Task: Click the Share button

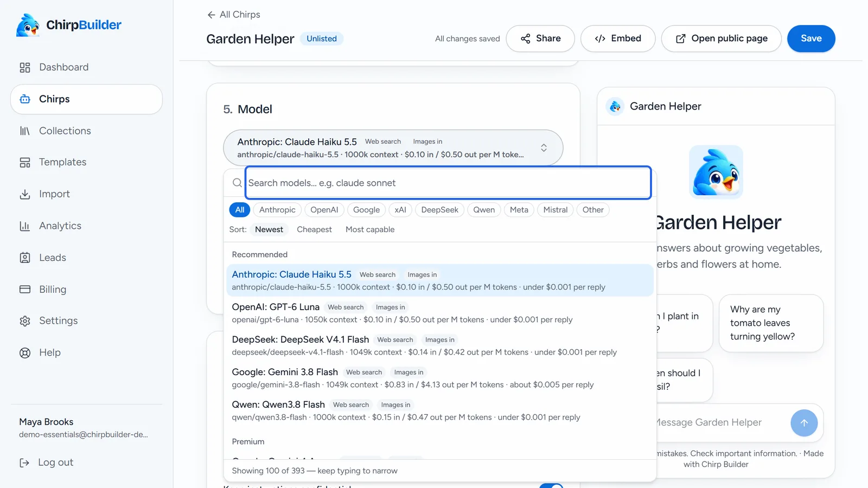Action: (x=540, y=38)
